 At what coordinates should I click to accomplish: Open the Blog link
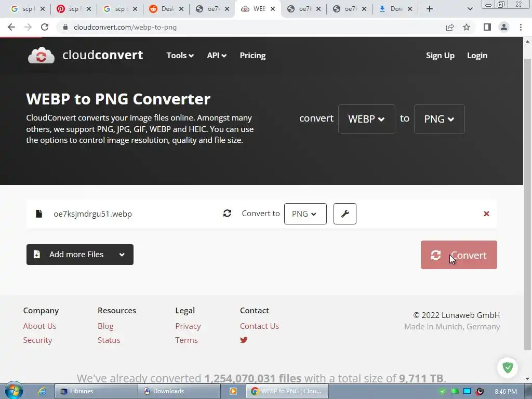click(x=105, y=326)
